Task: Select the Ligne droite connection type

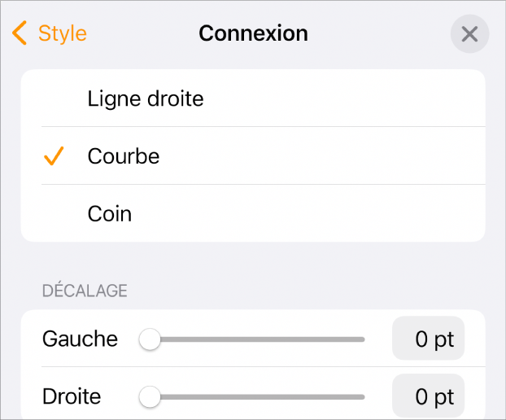Action: pyautogui.click(x=146, y=98)
